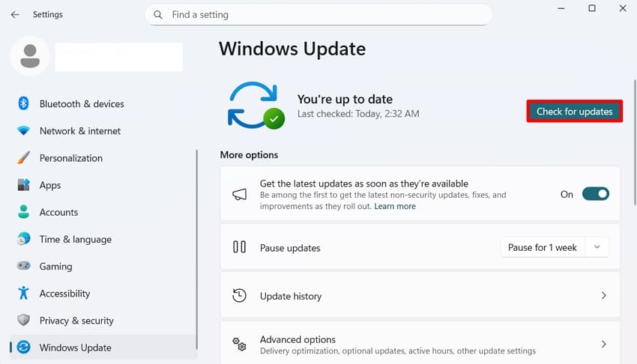Image resolution: width=637 pixels, height=364 pixels.
Task: Open the Learn more link
Action: [x=395, y=206]
